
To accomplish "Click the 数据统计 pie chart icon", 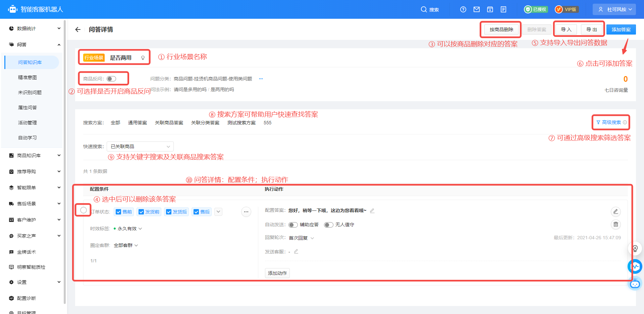I will (x=11, y=28).
